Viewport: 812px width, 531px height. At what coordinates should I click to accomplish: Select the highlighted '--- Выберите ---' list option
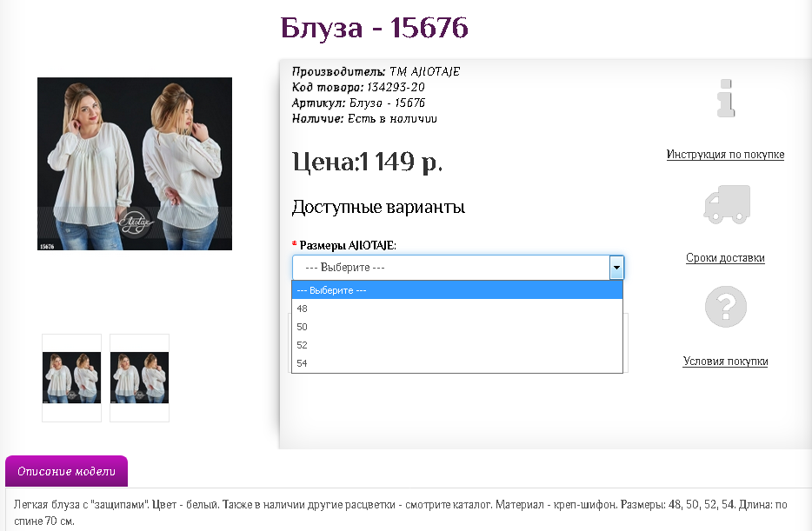tap(457, 290)
